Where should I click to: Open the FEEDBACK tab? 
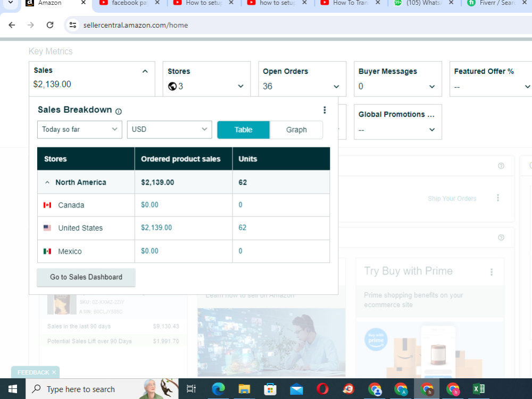coord(33,372)
